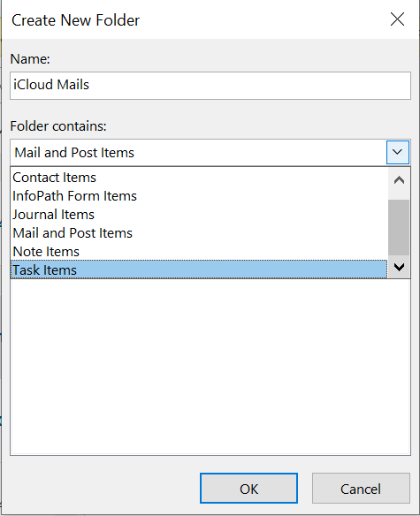
Task: Confirm with the OK button
Action: click(248, 489)
